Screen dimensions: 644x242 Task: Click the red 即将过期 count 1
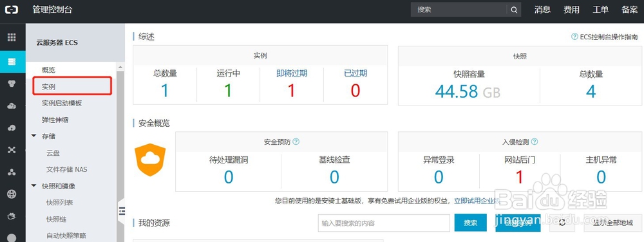[x=292, y=90]
